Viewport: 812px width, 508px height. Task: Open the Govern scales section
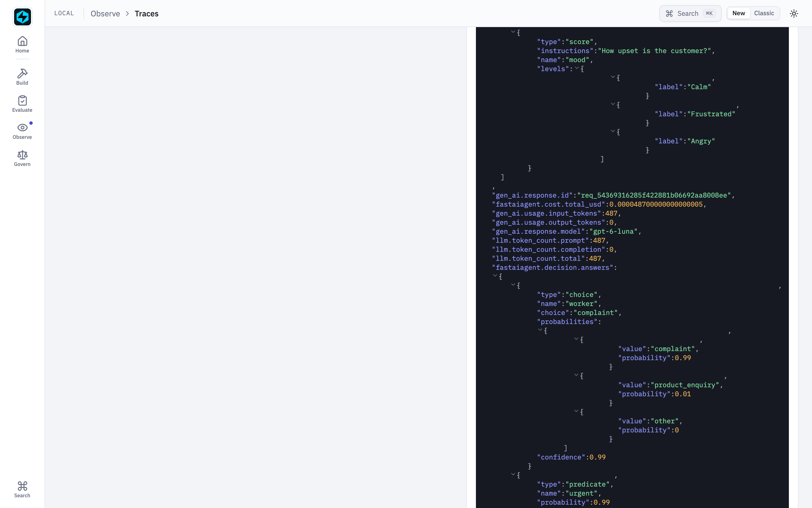(22, 158)
